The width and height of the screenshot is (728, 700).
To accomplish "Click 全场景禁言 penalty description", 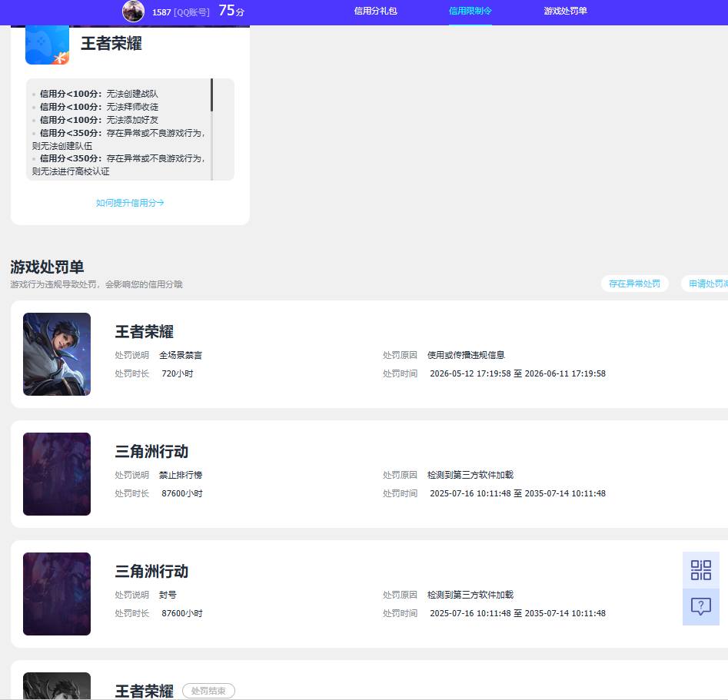I will coord(181,355).
